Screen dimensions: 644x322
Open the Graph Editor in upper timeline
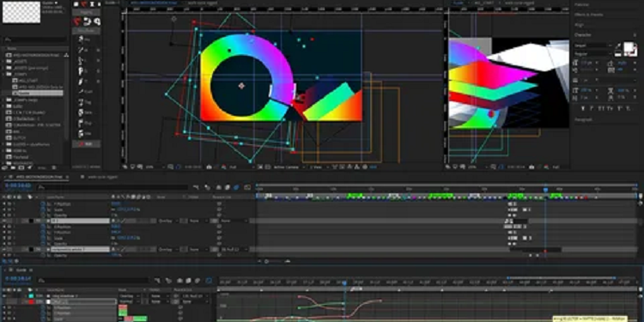[247, 187]
